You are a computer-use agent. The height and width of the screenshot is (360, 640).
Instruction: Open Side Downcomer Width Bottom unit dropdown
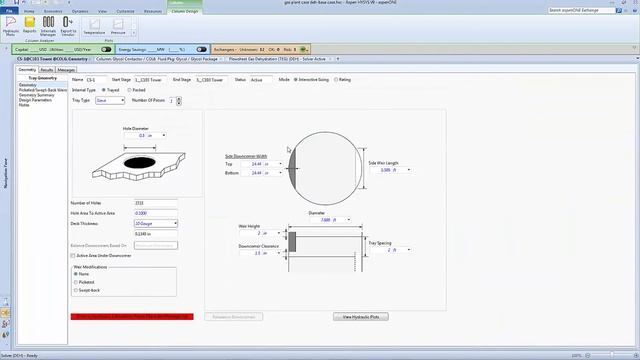(280, 173)
